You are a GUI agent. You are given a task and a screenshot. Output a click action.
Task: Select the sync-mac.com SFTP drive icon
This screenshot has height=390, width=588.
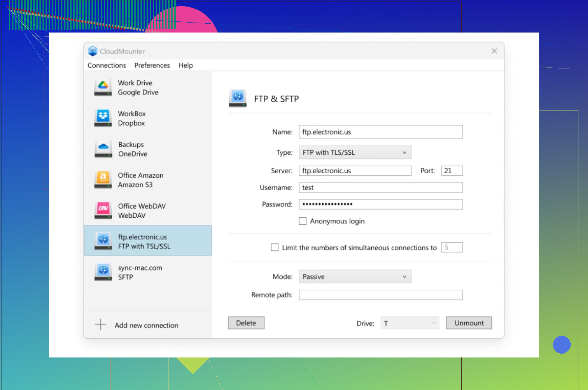pos(103,272)
